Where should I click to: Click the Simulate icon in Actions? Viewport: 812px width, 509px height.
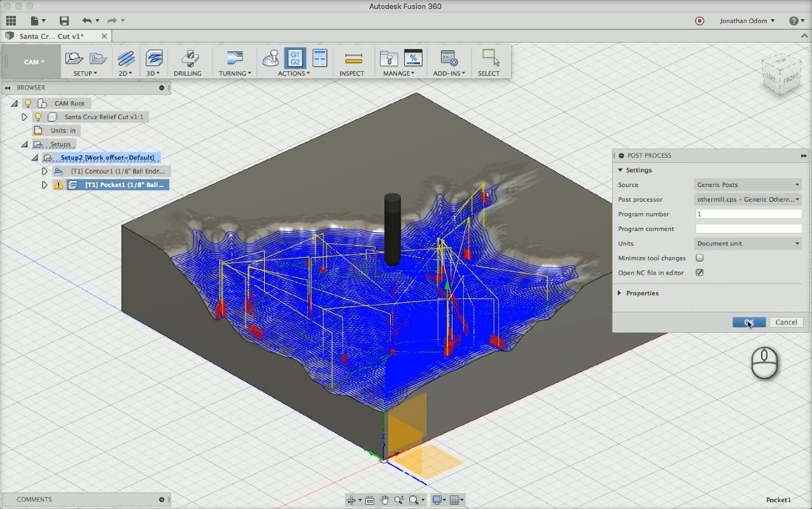(271, 58)
